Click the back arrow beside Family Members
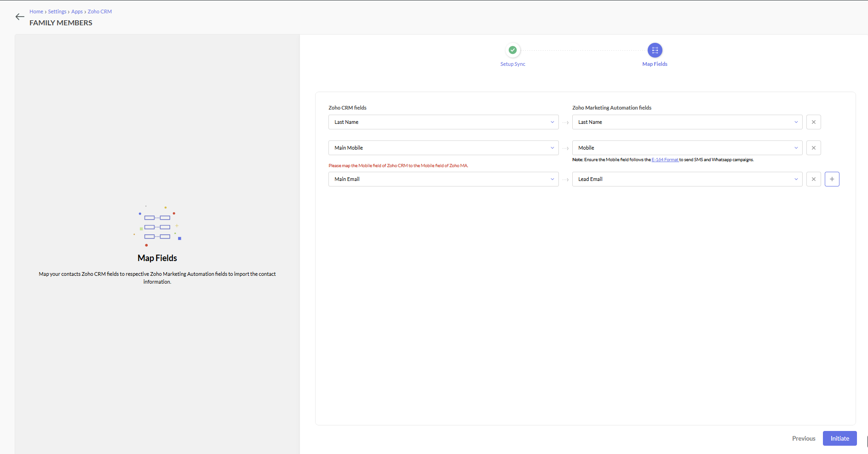This screenshot has height=454, width=868. point(20,17)
